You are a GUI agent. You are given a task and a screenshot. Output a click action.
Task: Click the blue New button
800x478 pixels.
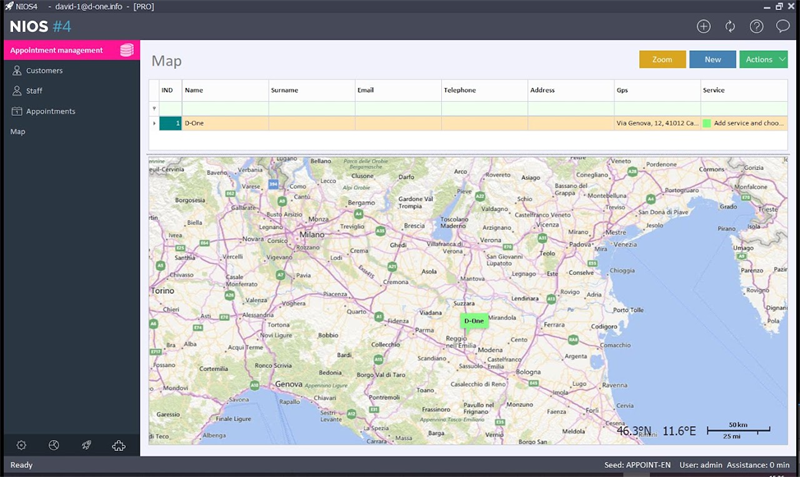[712, 59]
